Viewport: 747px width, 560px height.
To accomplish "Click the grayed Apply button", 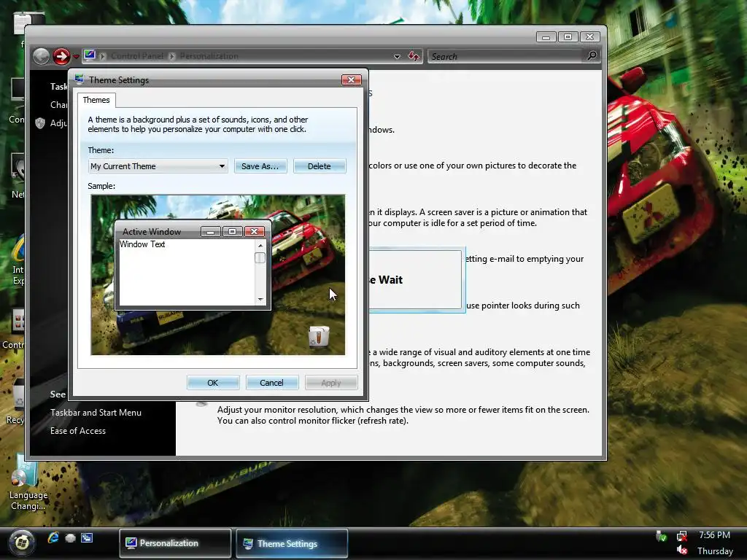I will 330,383.
